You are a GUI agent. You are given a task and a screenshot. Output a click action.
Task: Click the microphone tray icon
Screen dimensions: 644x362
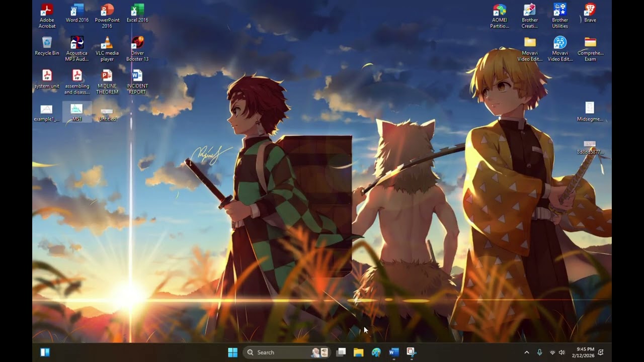(x=539, y=352)
